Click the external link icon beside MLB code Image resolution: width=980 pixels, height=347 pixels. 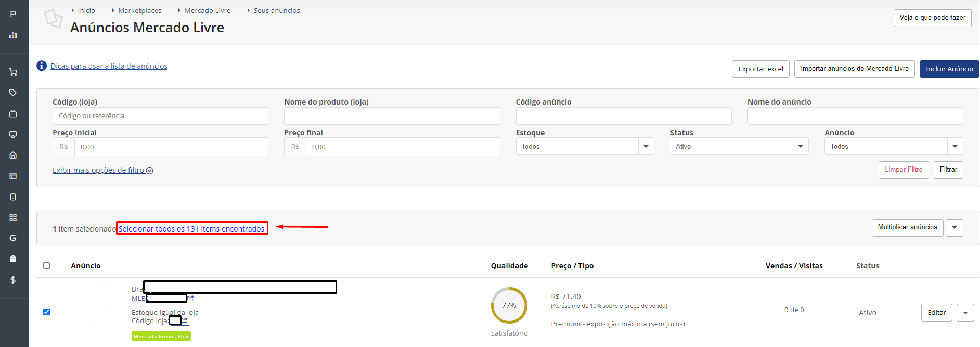point(191,298)
